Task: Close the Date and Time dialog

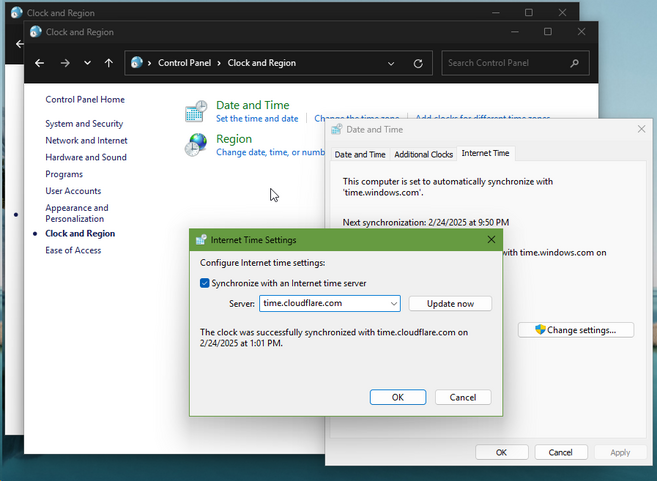Action: pos(641,129)
